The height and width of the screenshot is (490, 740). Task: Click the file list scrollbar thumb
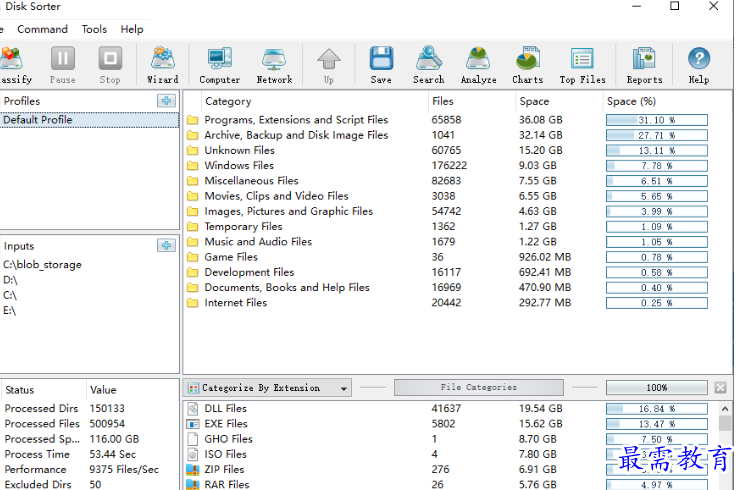pyautogui.click(x=725, y=423)
